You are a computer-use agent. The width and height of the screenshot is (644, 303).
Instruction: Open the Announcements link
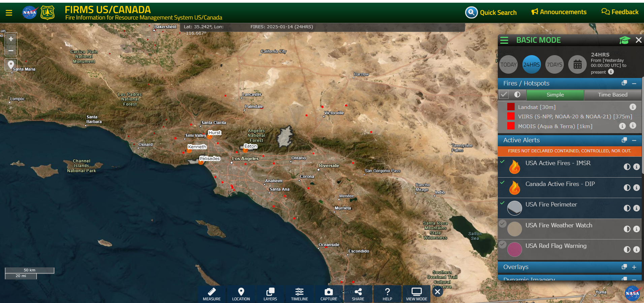(559, 12)
